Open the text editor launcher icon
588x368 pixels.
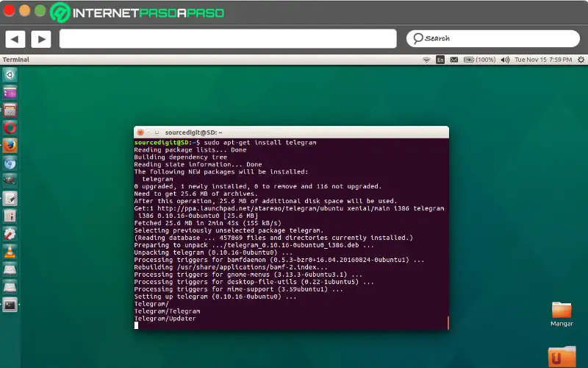tap(10, 198)
